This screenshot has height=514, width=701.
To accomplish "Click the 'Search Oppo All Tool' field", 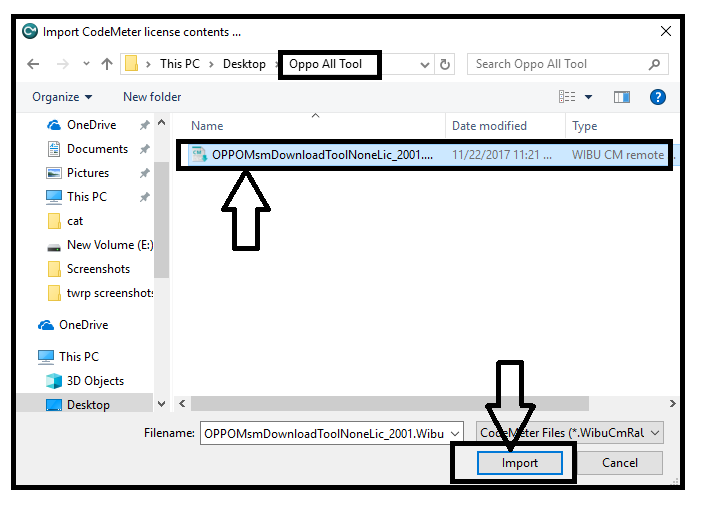I will point(567,64).
